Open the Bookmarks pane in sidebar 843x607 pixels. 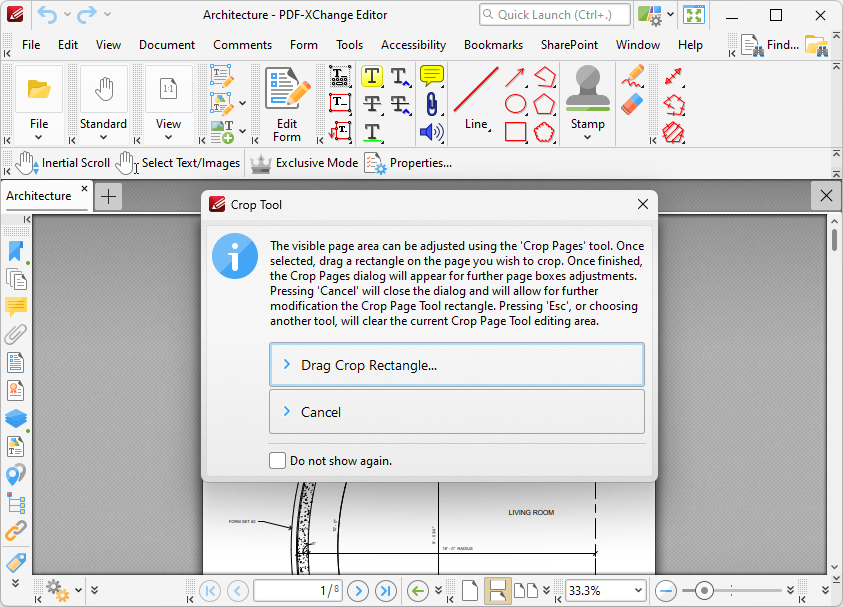(x=16, y=251)
